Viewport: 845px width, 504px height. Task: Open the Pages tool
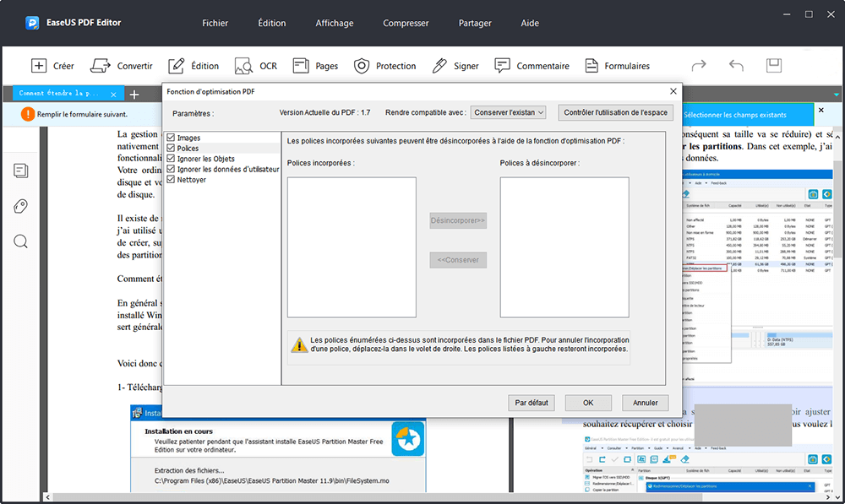tap(314, 65)
